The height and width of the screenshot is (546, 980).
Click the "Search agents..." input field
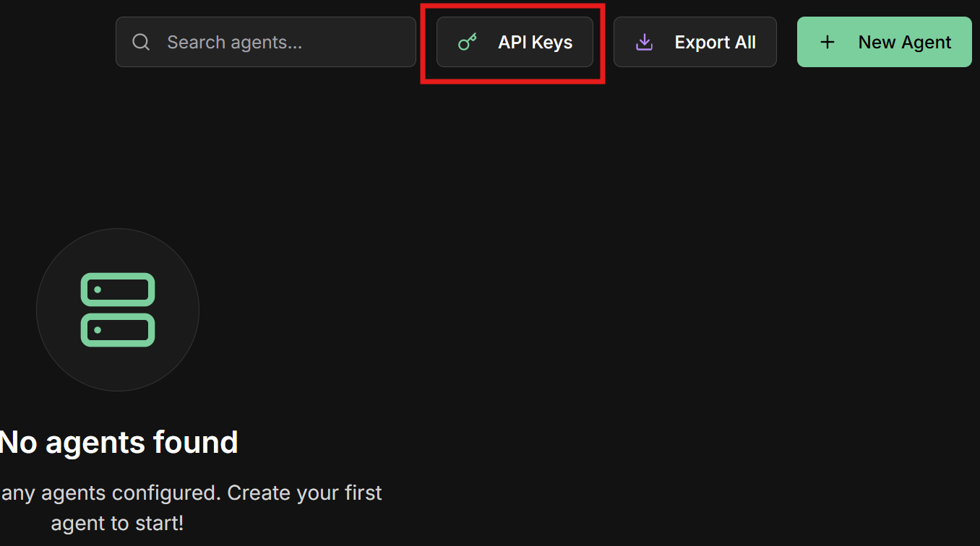click(265, 42)
